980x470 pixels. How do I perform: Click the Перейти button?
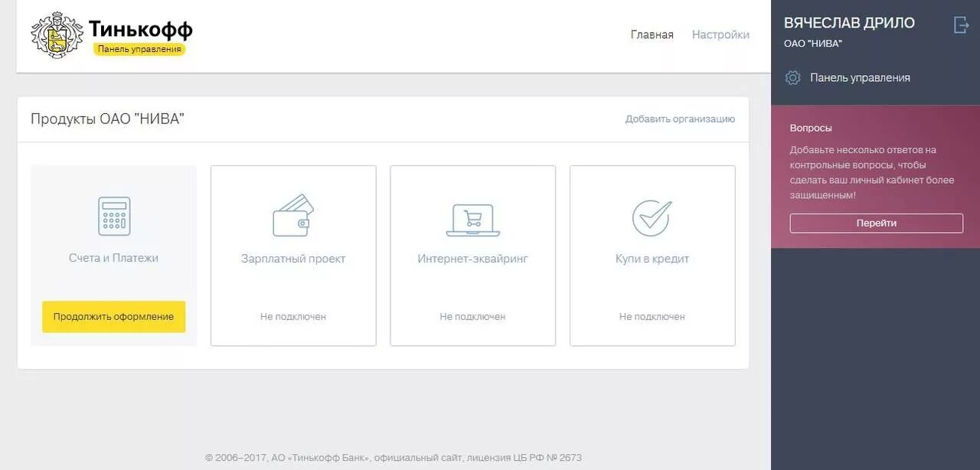pyautogui.click(x=877, y=223)
